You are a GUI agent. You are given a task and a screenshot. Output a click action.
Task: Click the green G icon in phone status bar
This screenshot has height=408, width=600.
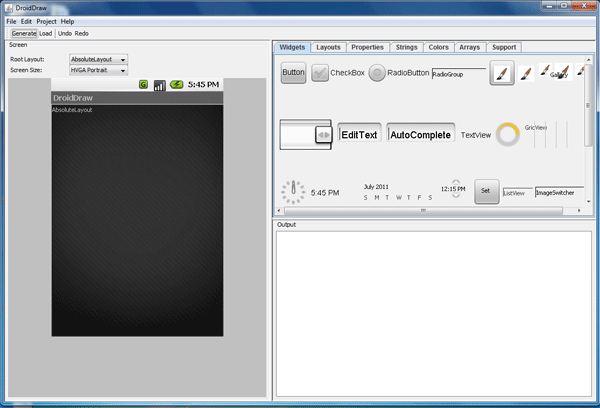[x=143, y=84]
